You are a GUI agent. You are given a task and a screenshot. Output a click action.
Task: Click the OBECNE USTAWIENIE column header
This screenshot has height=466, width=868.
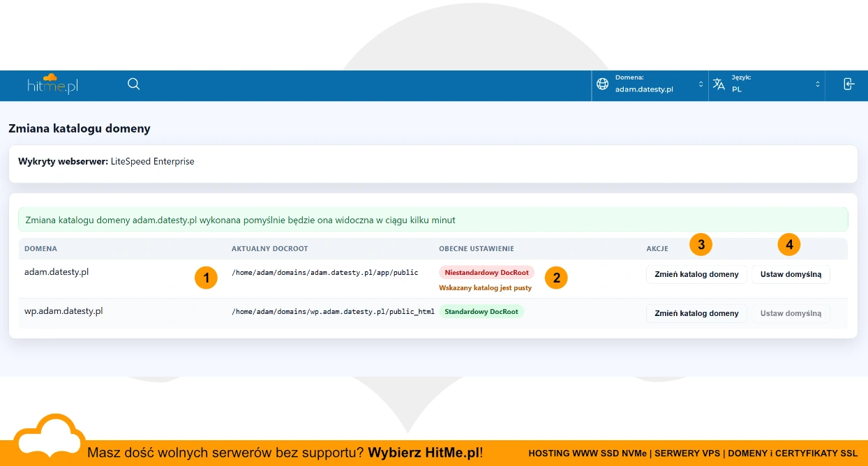476,248
